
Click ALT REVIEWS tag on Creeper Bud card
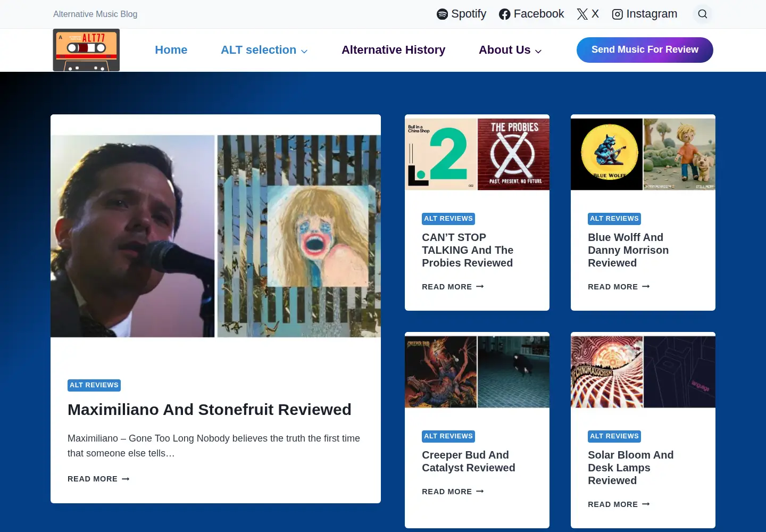coord(448,436)
